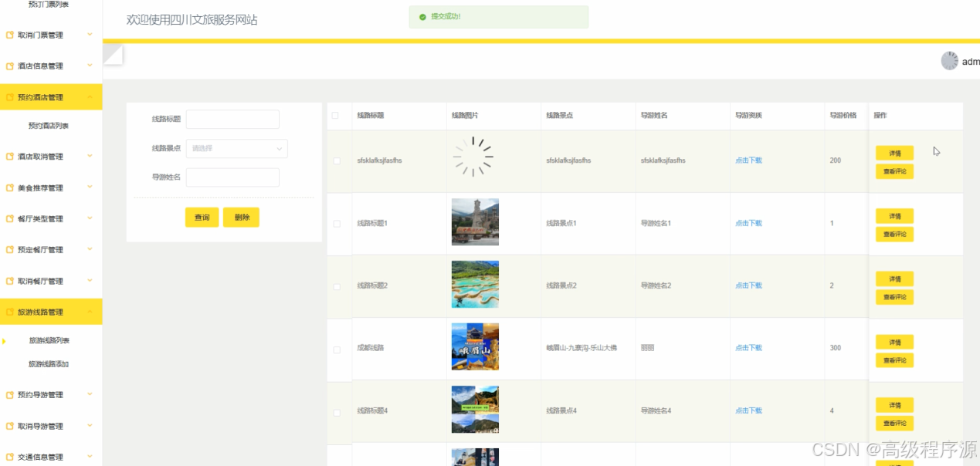Click the 美食推荐管理 menu icon
Screen dimensions: 980x466
pos(10,188)
